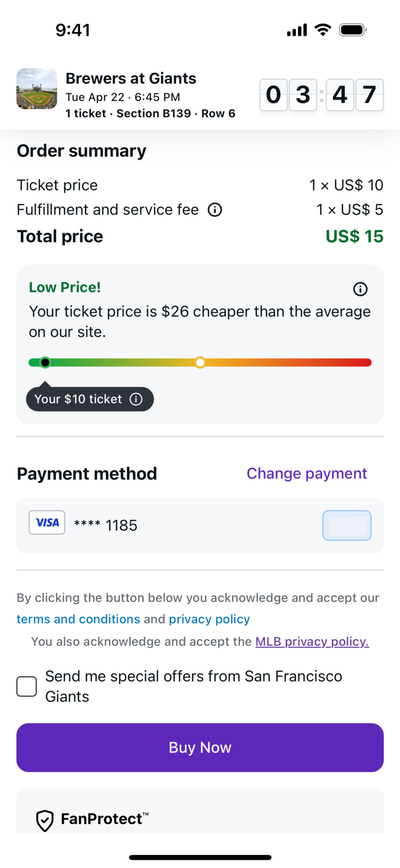Tap the FanProtect shield icon

[x=45, y=820]
